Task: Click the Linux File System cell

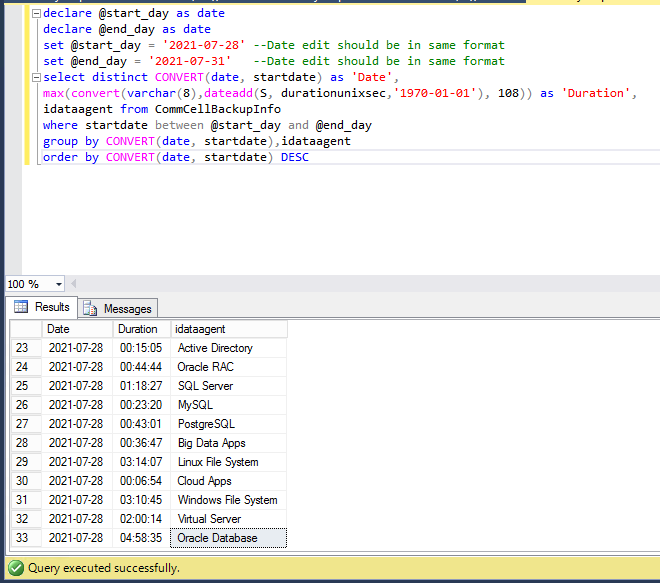Action: click(229, 462)
